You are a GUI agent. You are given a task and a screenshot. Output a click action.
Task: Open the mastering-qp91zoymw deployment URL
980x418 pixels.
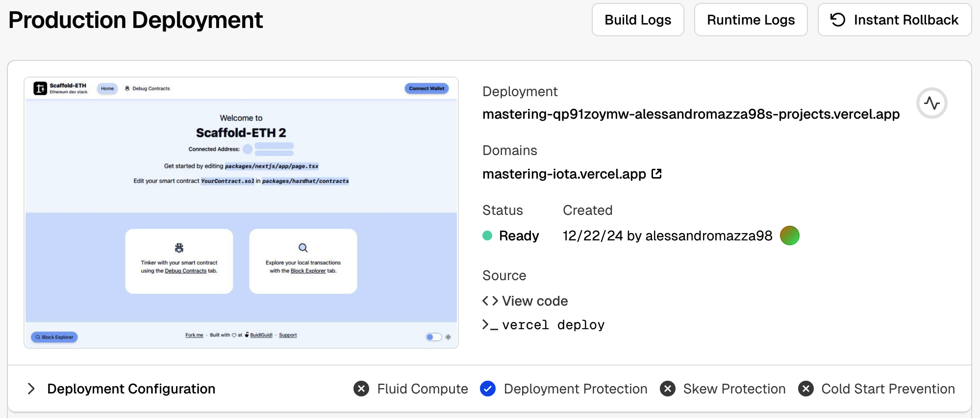click(690, 114)
